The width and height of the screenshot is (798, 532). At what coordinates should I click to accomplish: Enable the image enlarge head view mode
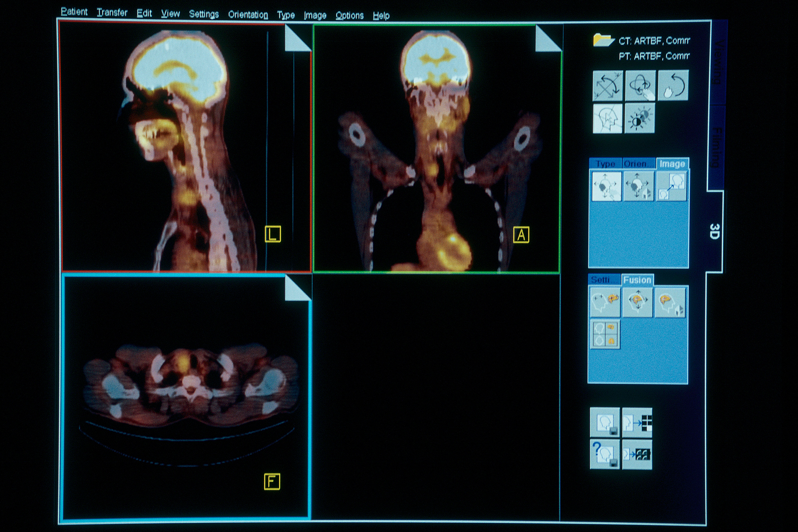[x=672, y=187]
